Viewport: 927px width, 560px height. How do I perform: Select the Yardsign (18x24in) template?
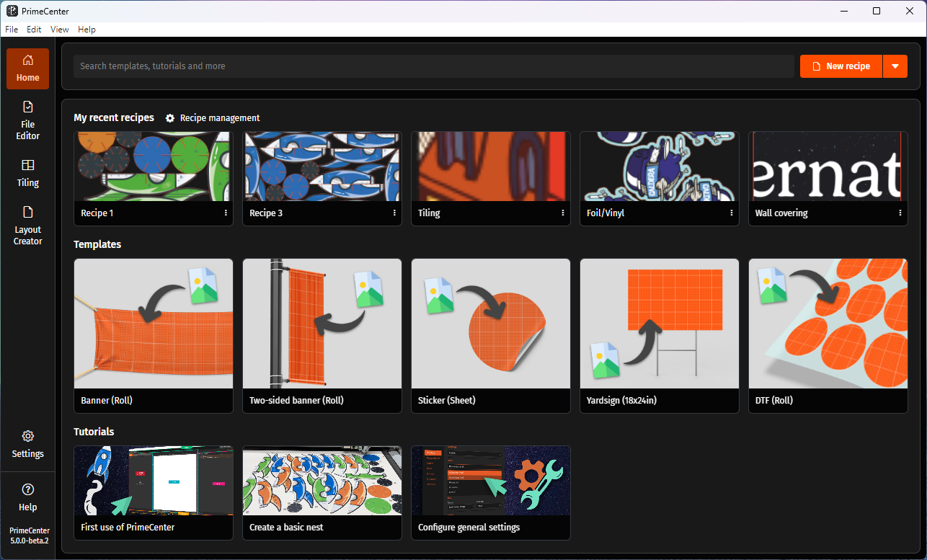coord(660,336)
